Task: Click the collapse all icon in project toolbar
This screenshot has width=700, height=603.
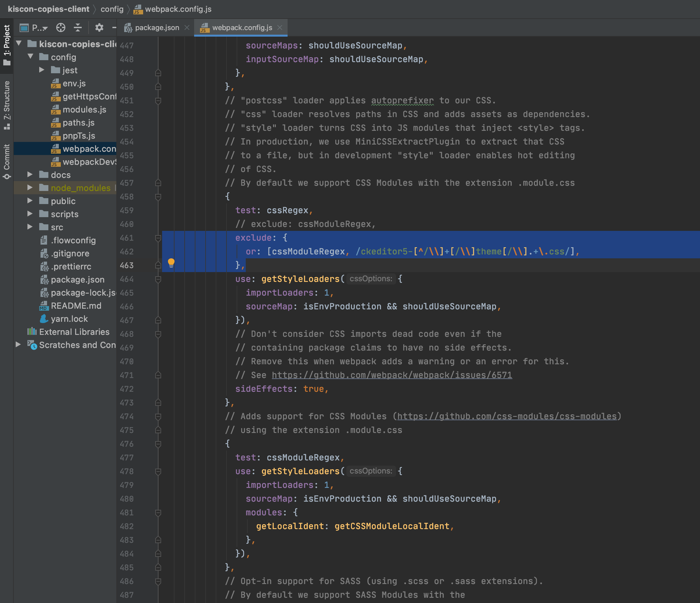Action: (x=78, y=27)
